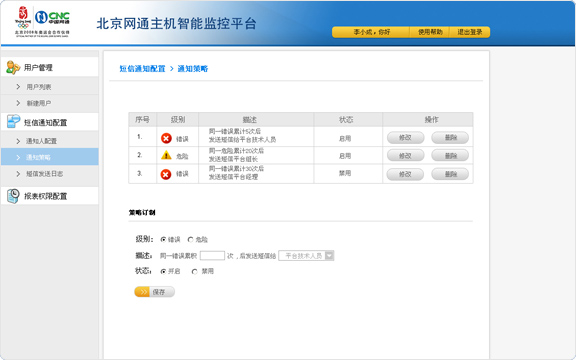Screen dimensions: 576x360
Task: Click 启用 status in row 2
Action: 345,156
